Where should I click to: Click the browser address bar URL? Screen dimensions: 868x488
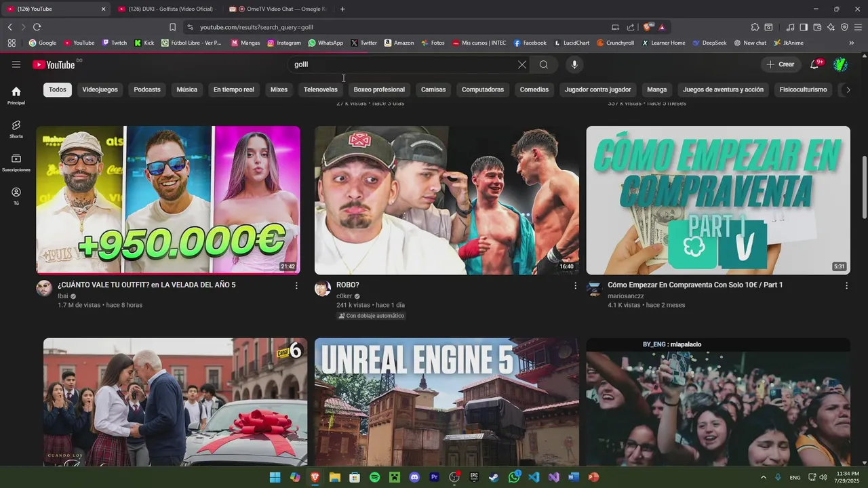pos(256,27)
